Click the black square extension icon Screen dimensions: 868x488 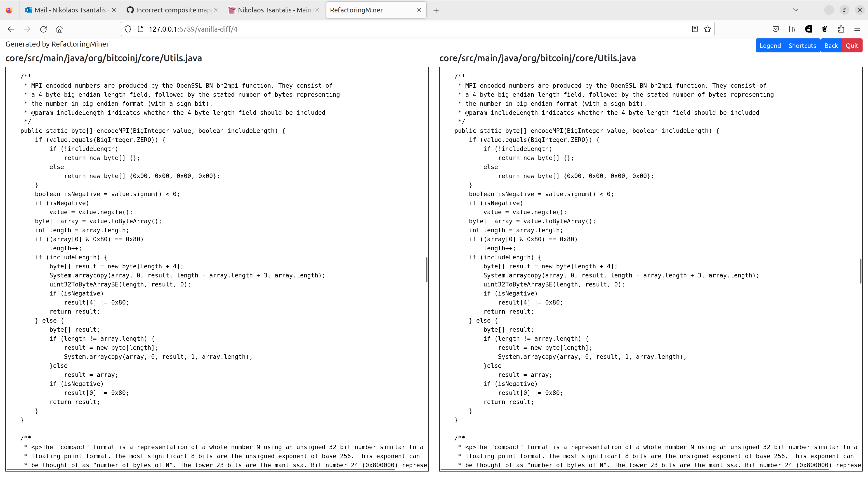click(808, 29)
